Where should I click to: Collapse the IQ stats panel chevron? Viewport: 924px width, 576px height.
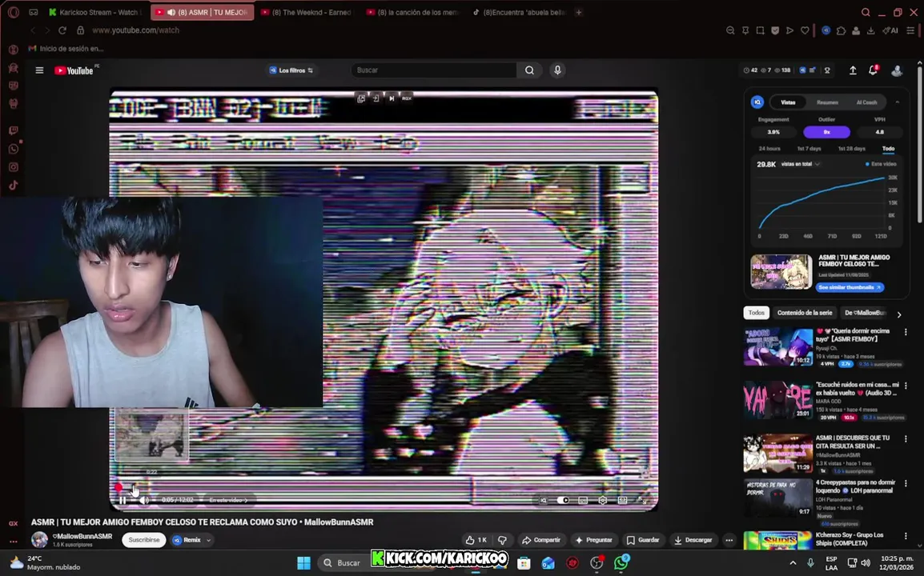897,102
